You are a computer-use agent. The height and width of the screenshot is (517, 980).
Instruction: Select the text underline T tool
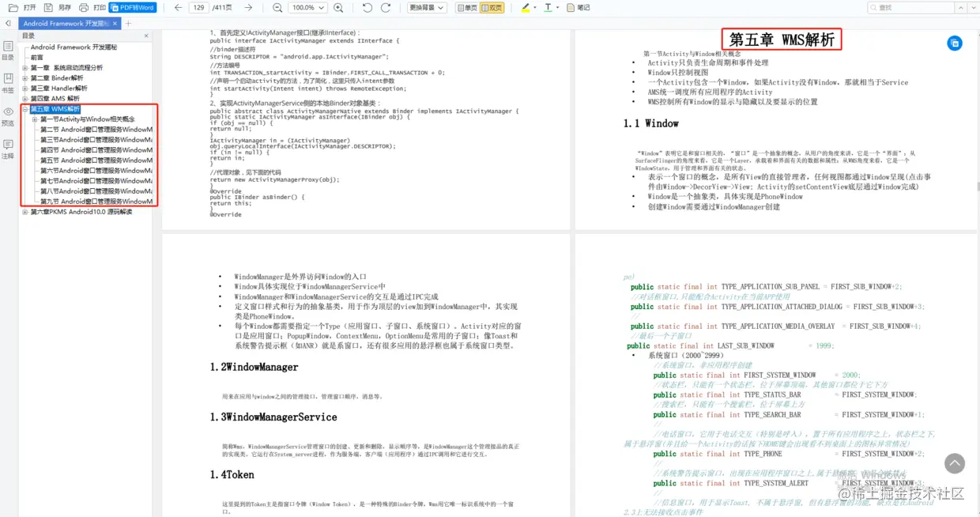[x=548, y=7]
